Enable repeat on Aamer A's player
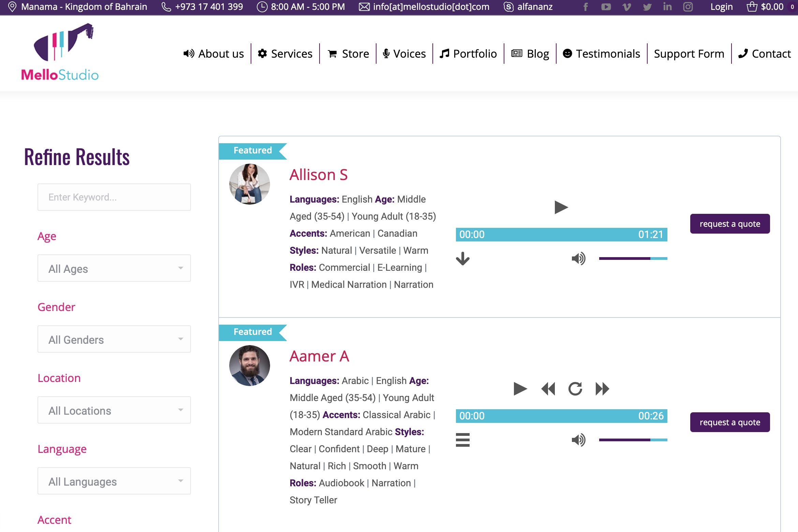This screenshot has width=798, height=532. (x=575, y=388)
